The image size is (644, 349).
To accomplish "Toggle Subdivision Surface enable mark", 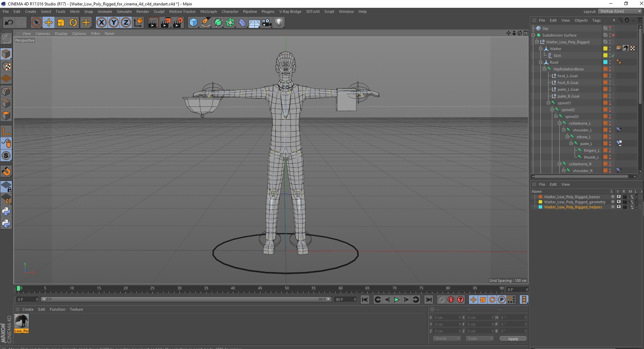I will (613, 35).
